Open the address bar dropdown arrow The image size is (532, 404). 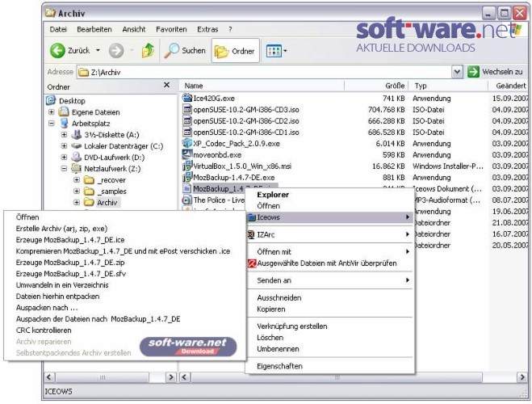coord(458,72)
